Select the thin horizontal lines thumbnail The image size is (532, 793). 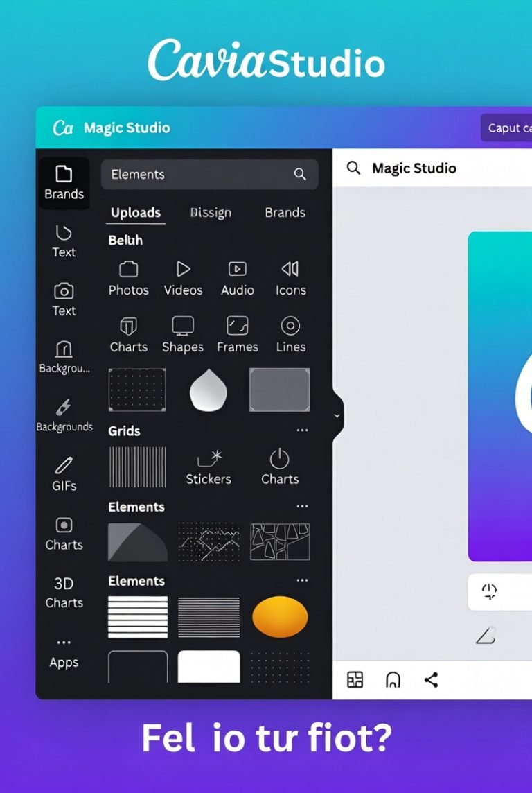(x=209, y=617)
